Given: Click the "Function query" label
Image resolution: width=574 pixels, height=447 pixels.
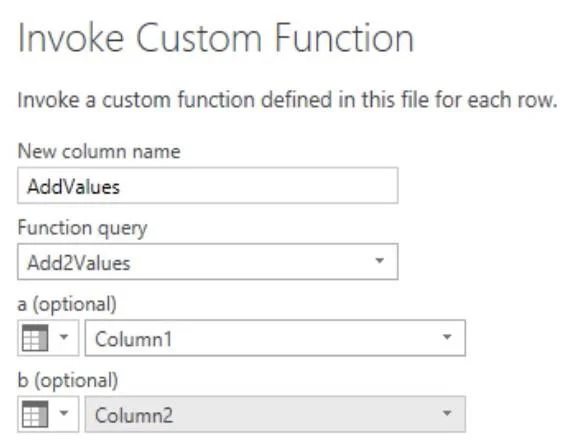Looking at the screenshot, I should pos(82,228).
